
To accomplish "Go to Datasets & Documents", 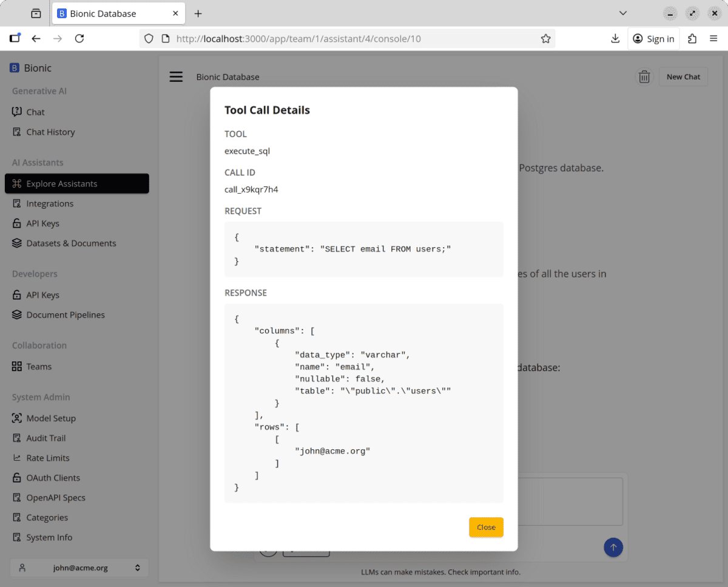I will point(71,243).
